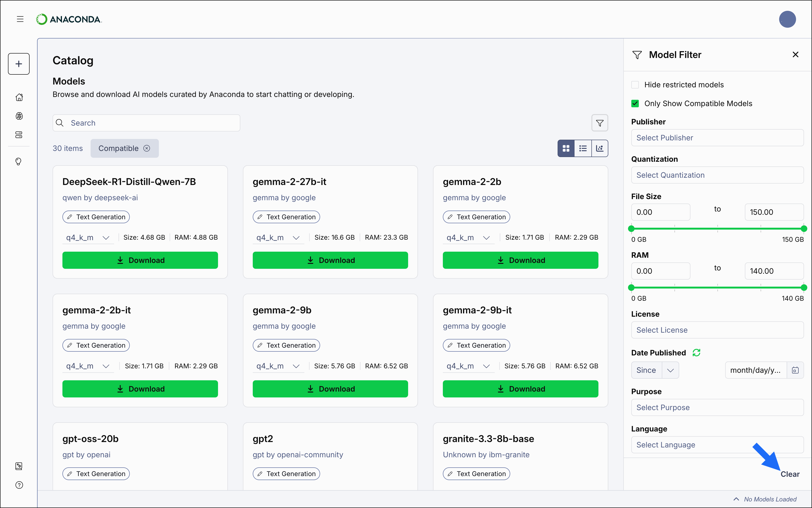Screen dimensions: 812x508
Task: Switch catalog to chart view
Action: (x=600, y=148)
